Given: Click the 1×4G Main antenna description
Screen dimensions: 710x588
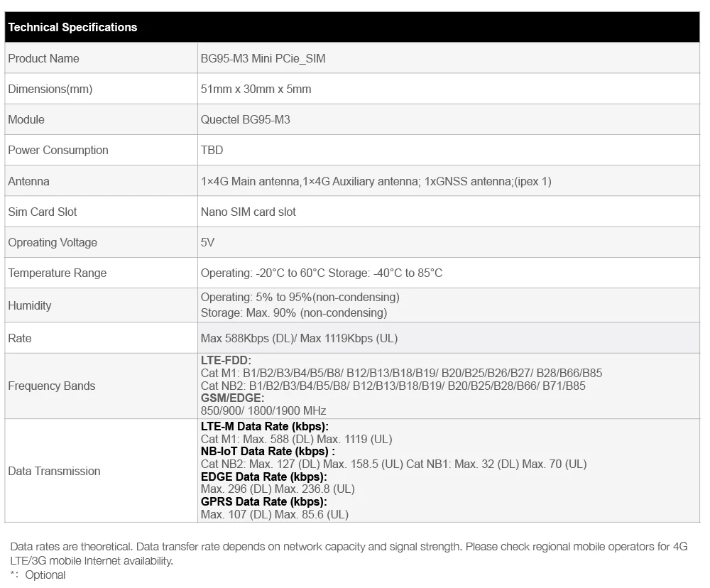Looking at the screenshot, I should [x=376, y=181].
